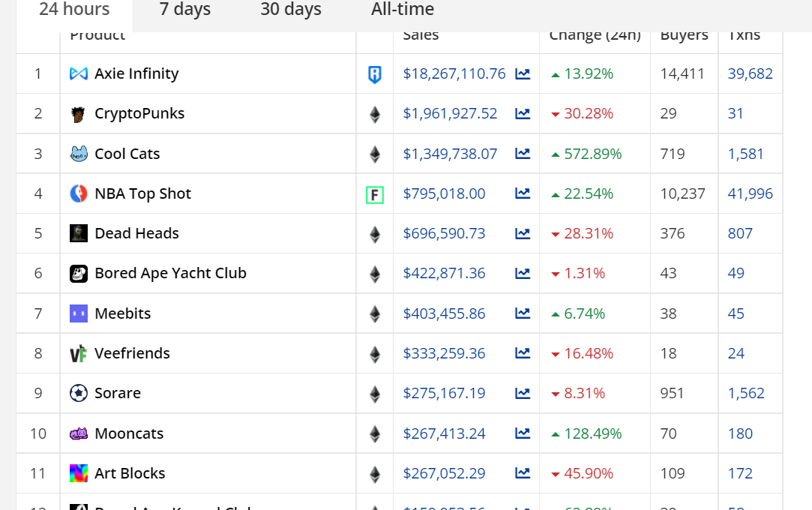This screenshot has height=510, width=812.
Task: Open sales chart icon for Art Blocks
Action: coord(523,473)
